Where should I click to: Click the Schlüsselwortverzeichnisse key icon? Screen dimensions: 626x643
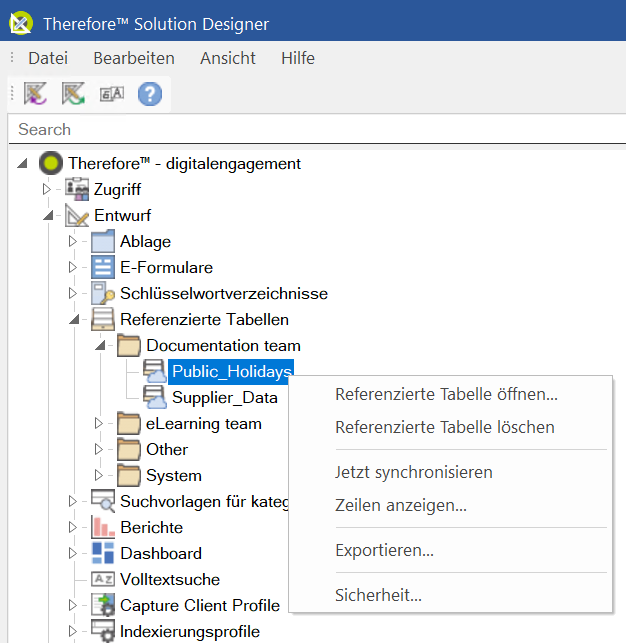click(x=103, y=293)
